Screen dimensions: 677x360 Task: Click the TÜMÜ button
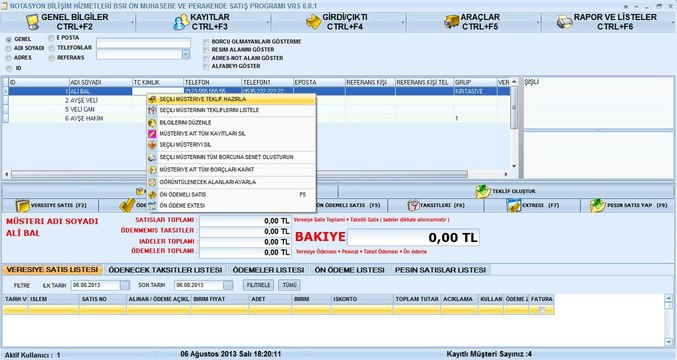[x=290, y=285]
